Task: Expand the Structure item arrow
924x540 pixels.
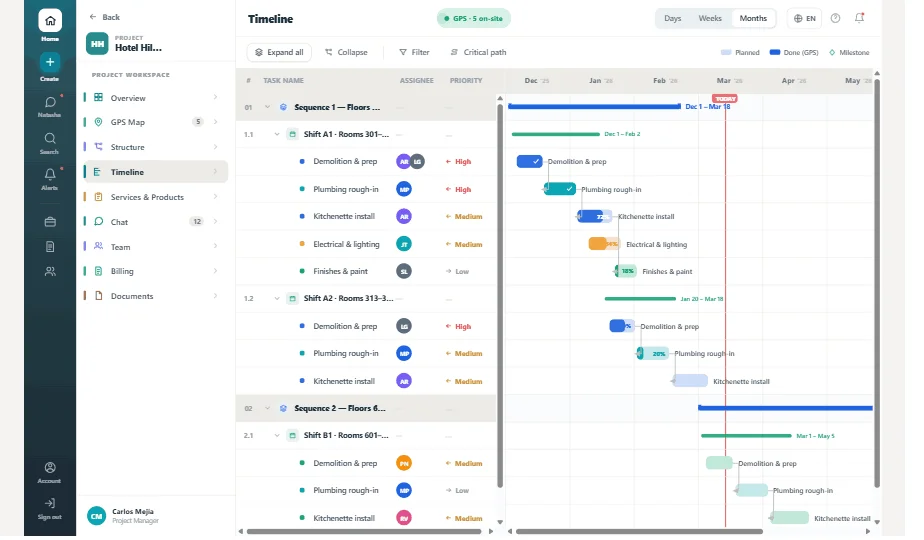Action: click(215, 147)
